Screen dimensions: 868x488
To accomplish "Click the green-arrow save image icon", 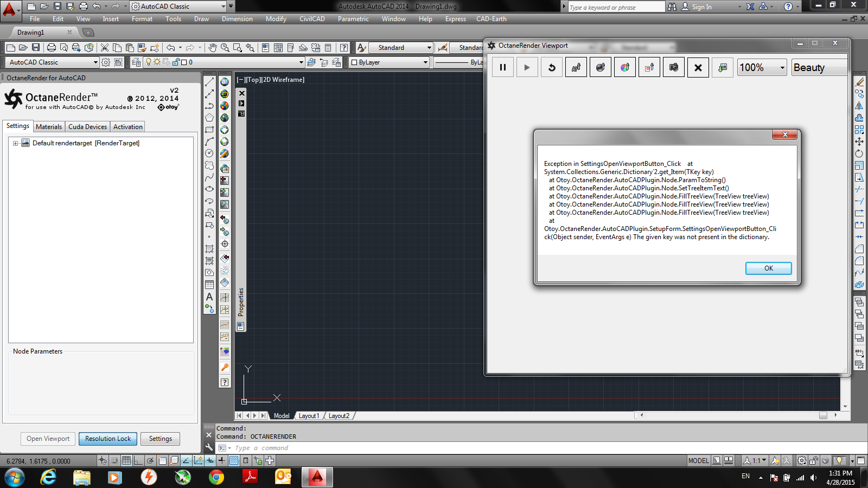I will click(723, 68).
